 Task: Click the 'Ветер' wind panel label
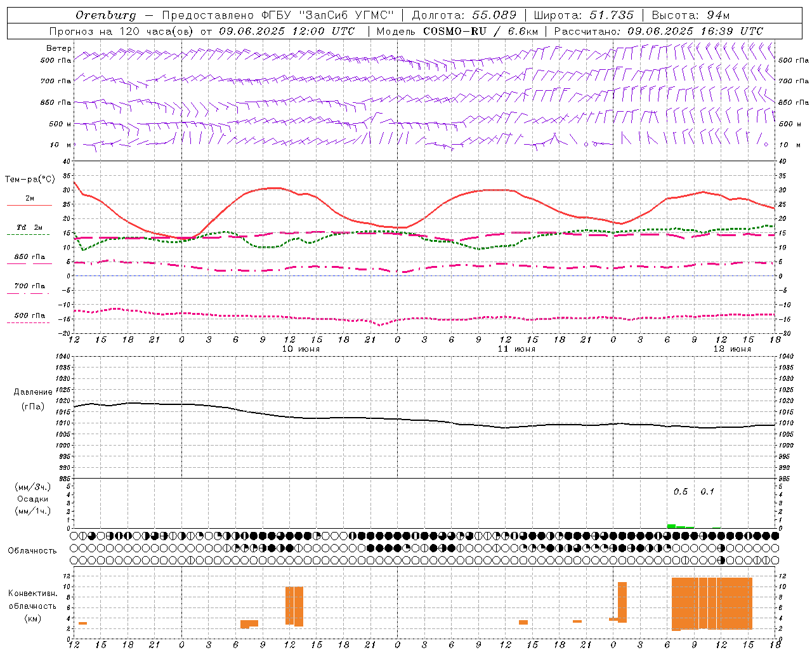59,48
